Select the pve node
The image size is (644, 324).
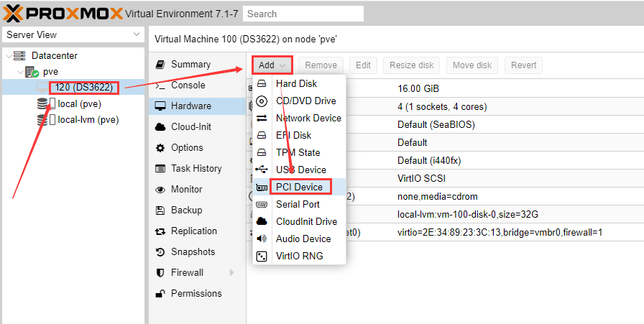pyautogui.click(x=50, y=72)
